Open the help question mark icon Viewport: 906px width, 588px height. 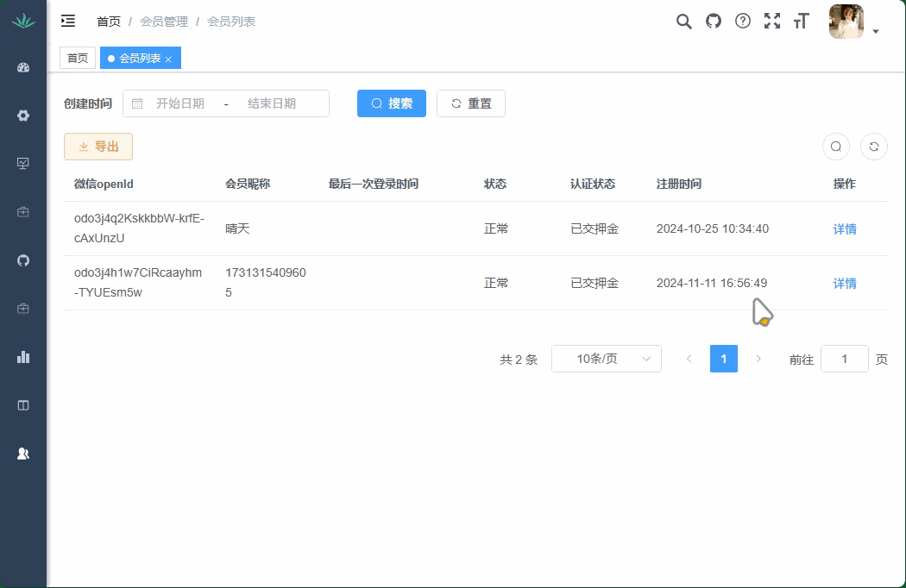(742, 22)
